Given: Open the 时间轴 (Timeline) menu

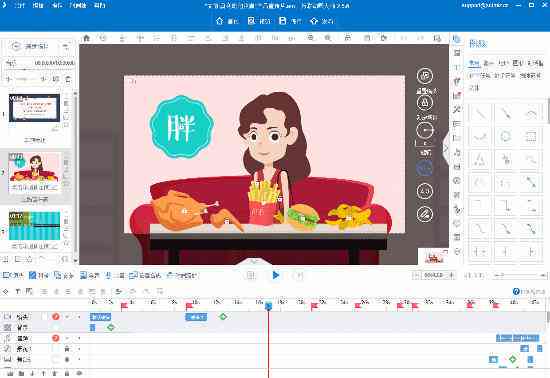Looking at the screenshot, I should coord(78,5).
